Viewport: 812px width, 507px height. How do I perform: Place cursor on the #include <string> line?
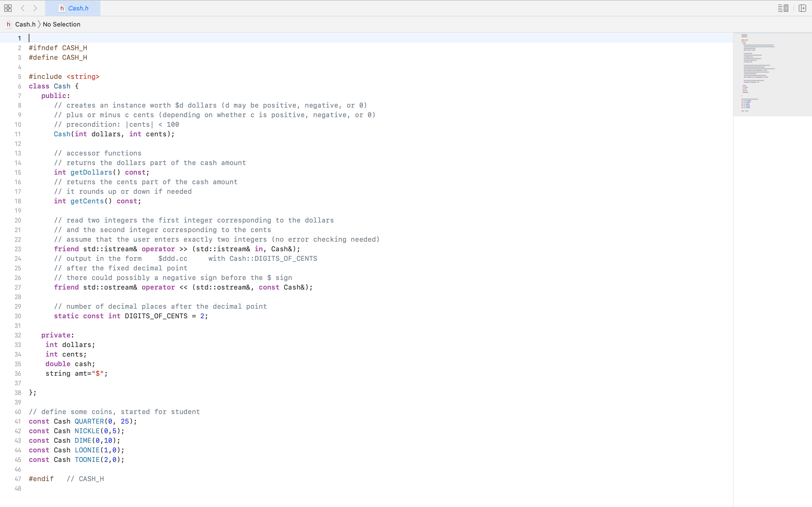point(64,77)
